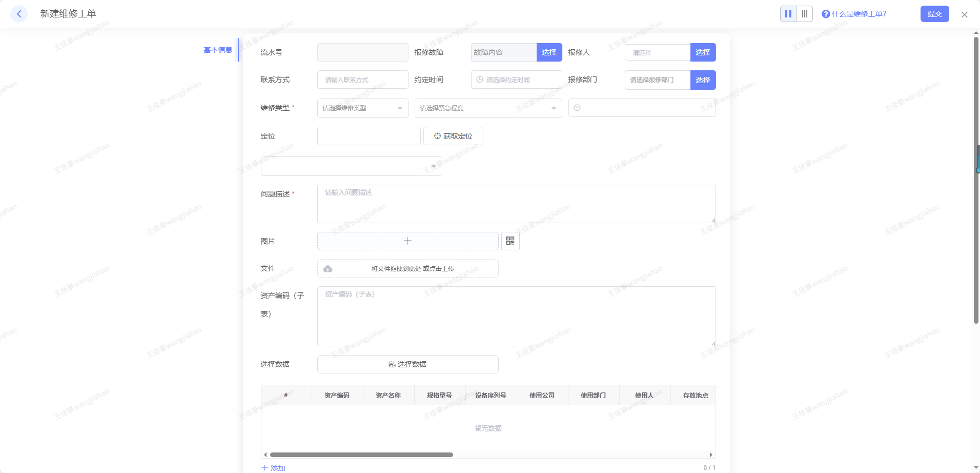Switch to three-column layout view

(x=804, y=14)
